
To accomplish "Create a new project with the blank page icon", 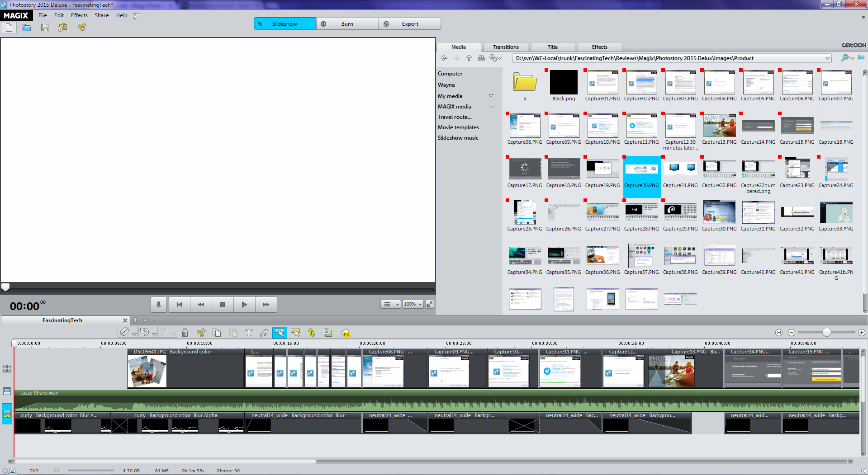I will [9, 28].
